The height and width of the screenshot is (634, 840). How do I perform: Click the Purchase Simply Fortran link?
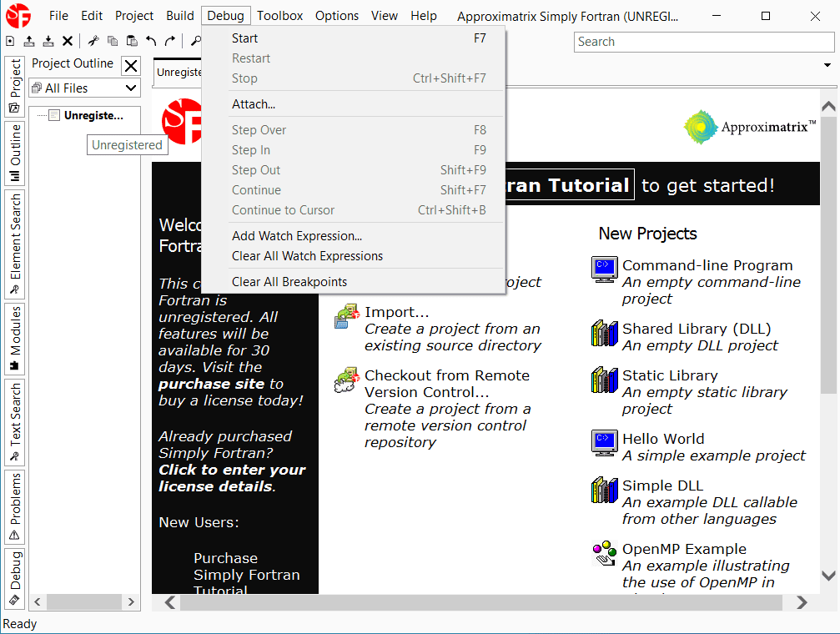[x=246, y=566]
